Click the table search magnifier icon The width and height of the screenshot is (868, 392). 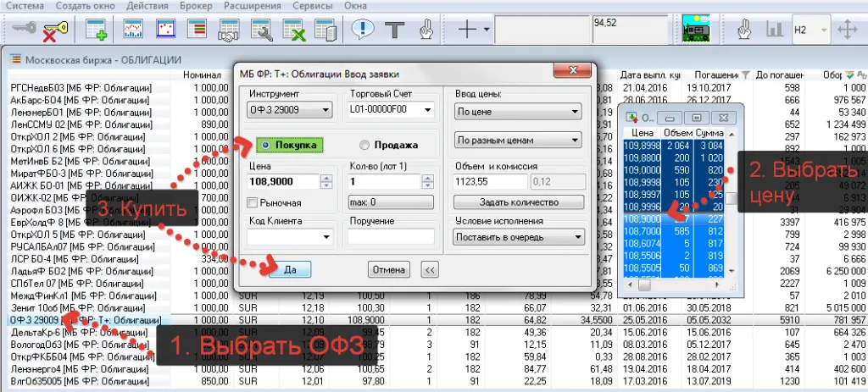click(260, 30)
